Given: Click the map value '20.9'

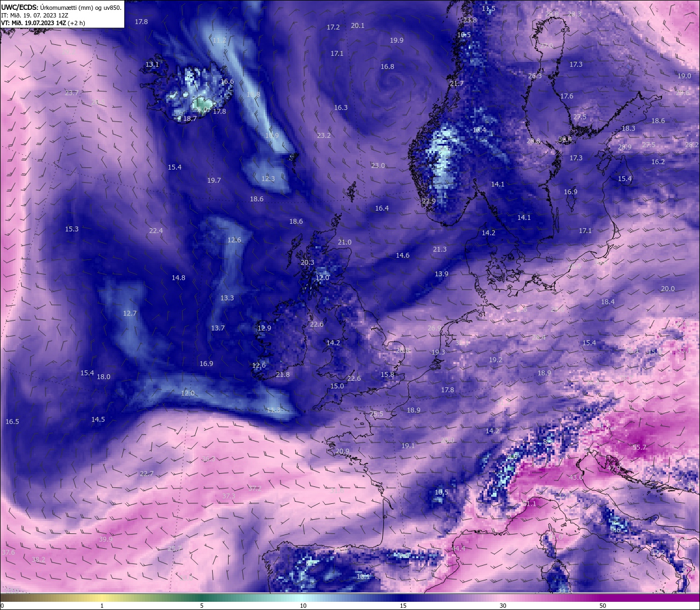Looking at the screenshot, I should [x=342, y=451].
